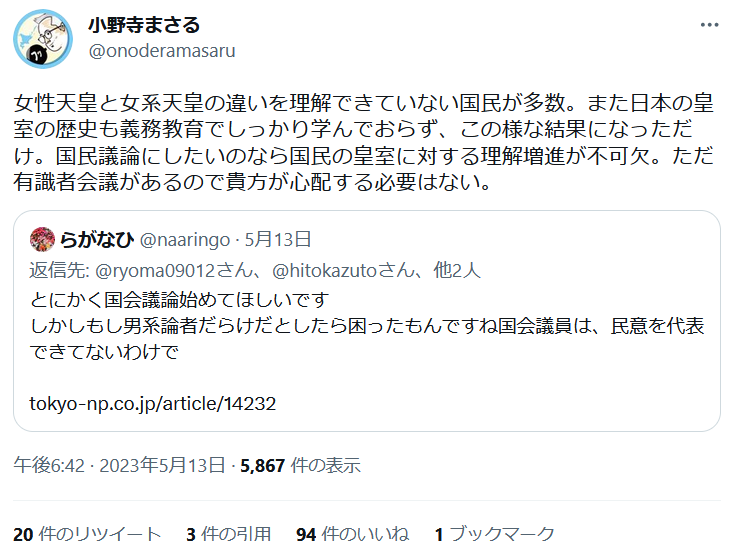
Task: Open らがなひ quoted author name
Action: tap(97, 239)
